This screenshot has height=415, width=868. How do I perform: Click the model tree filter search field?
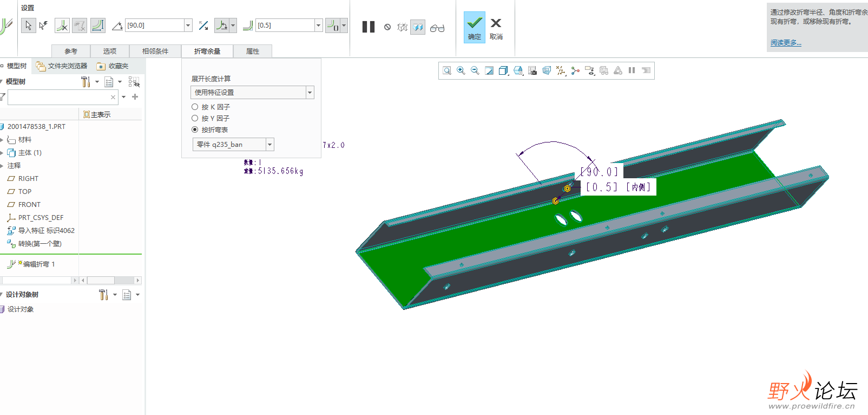click(58, 97)
